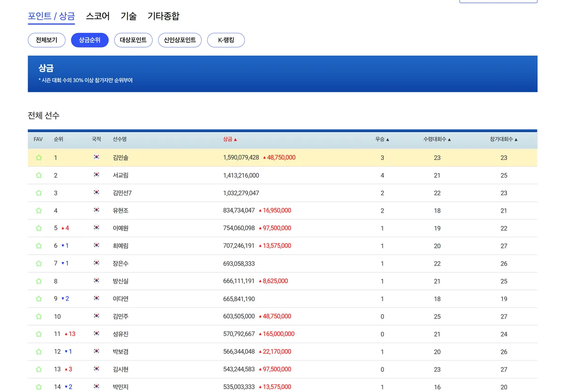Click Korean flag icon for 이예원
This screenshot has height=392, width=565.
[x=97, y=228]
